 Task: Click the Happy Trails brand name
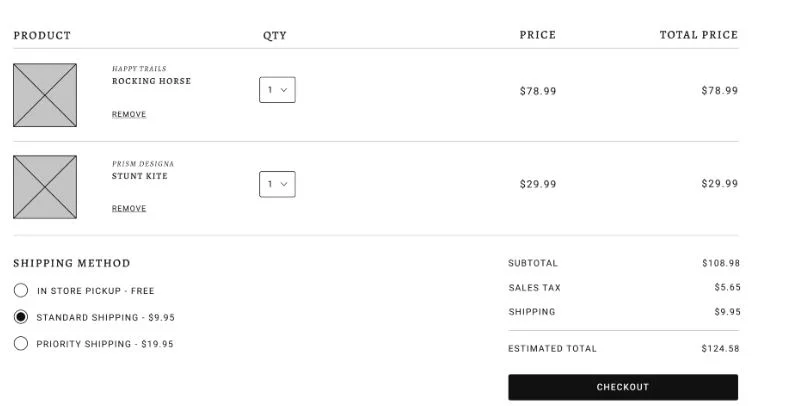[139, 69]
